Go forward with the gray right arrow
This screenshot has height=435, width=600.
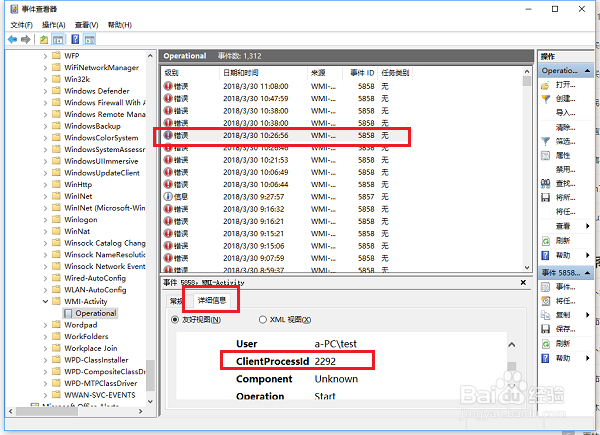[x=26, y=39]
